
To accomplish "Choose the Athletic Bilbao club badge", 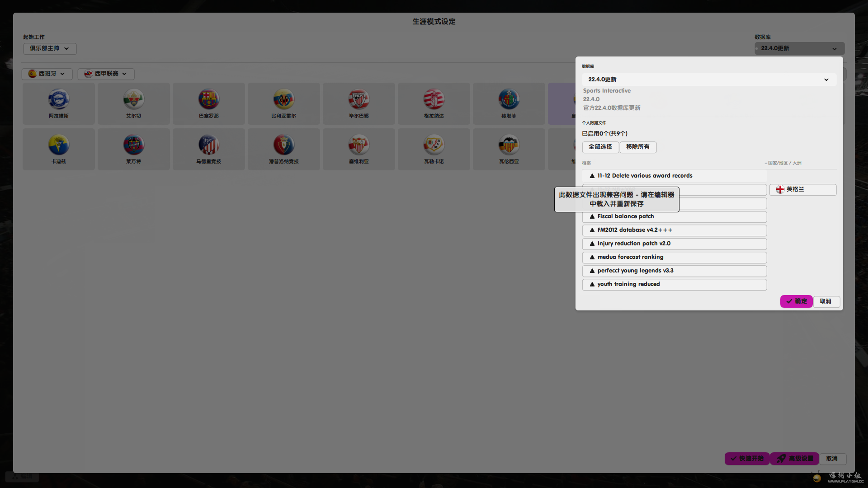I will [359, 99].
